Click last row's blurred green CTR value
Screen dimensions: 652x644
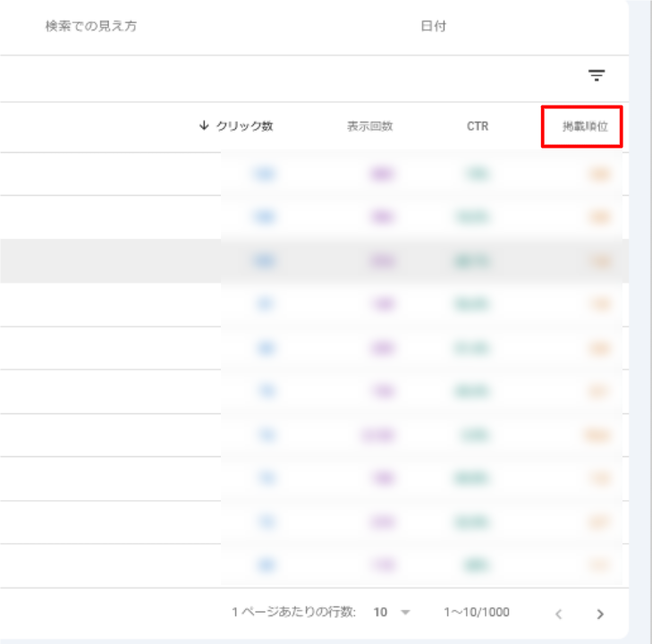pyautogui.click(x=477, y=565)
